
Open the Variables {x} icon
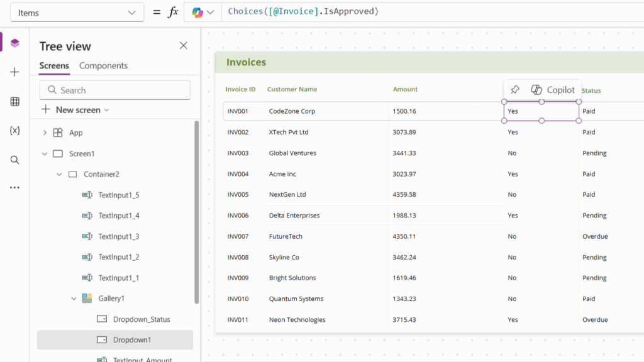pyautogui.click(x=15, y=131)
